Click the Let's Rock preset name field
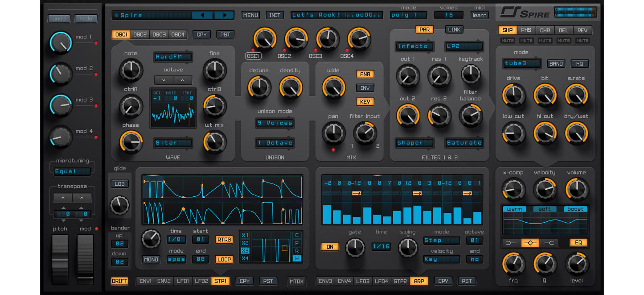The width and height of the screenshot is (644, 295). click(336, 15)
